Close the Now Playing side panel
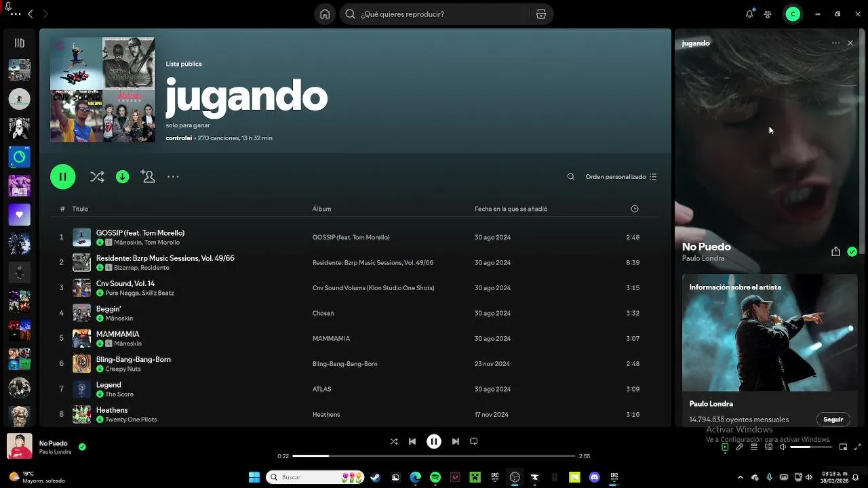 (x=850, y=43)
